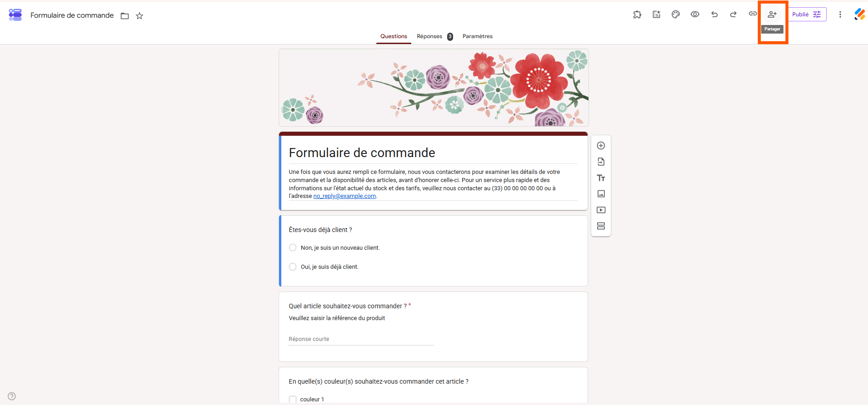Insert a video from side toolbar
Screen dimensions: 868x405
pos(601,210)
